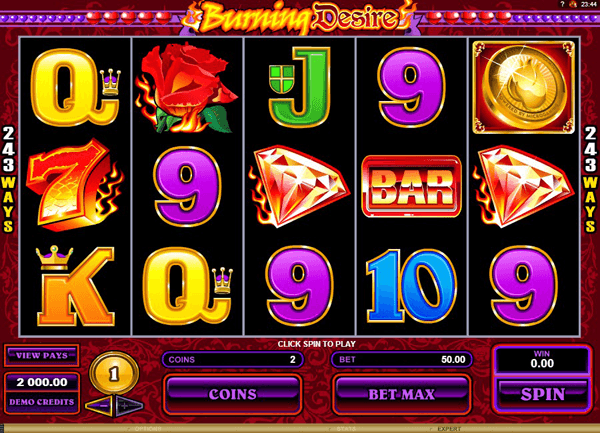Open the Options menu in bottom bar

click(x=148, y=429)
